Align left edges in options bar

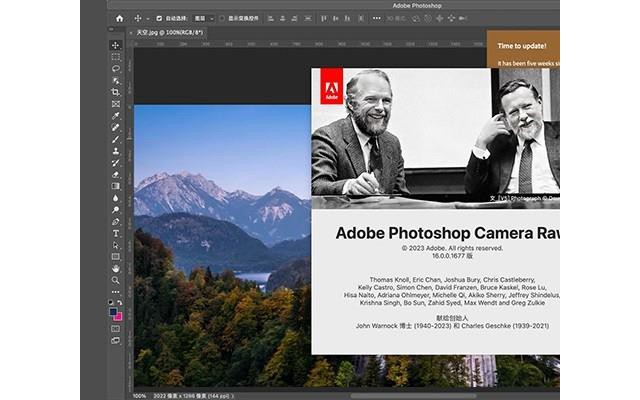pos(270,18)
